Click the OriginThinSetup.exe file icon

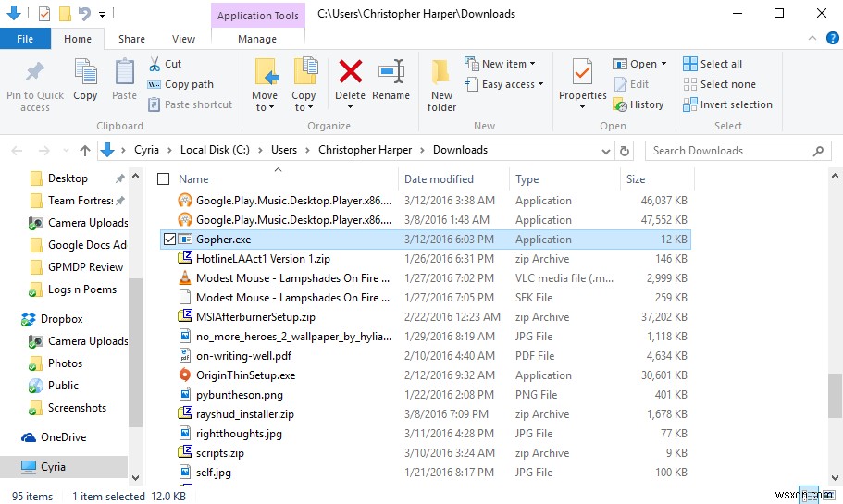pos(184,375)
